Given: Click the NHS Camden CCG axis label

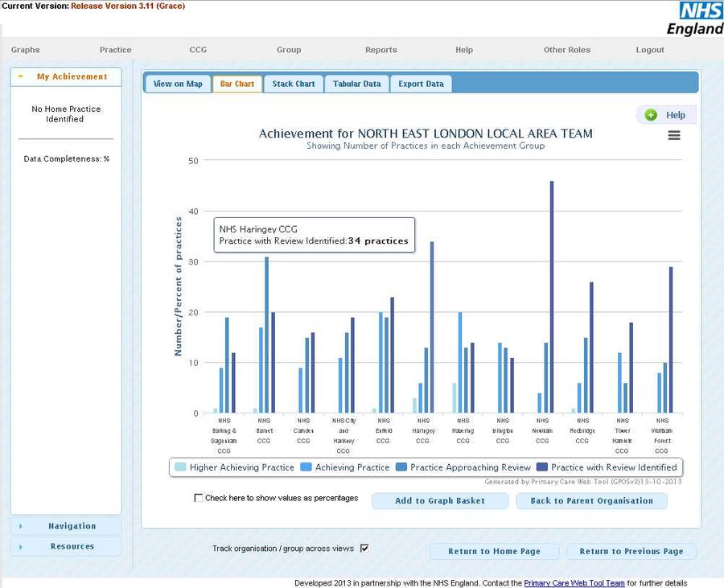Looking at the screenshot, I should coord(303,430).
